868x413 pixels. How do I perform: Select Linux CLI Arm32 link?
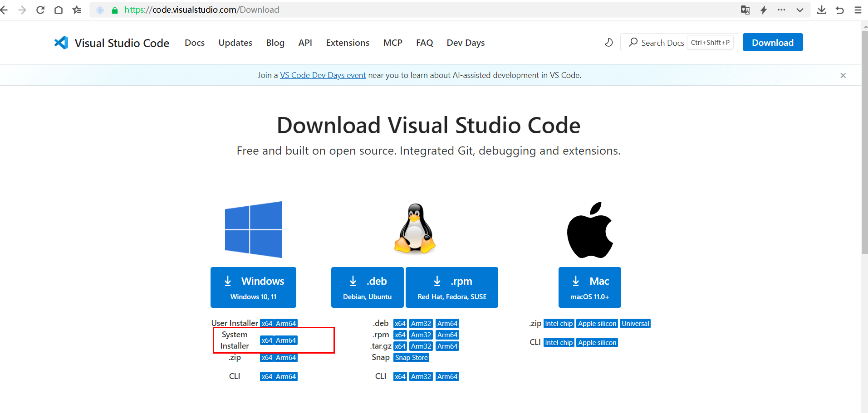(421, 377)
